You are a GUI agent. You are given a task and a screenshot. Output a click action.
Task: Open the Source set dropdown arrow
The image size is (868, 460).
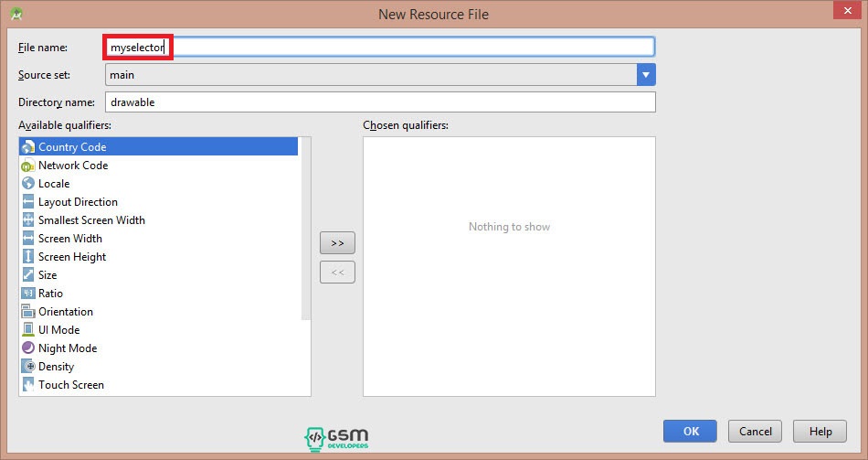(x=646, y=75)
